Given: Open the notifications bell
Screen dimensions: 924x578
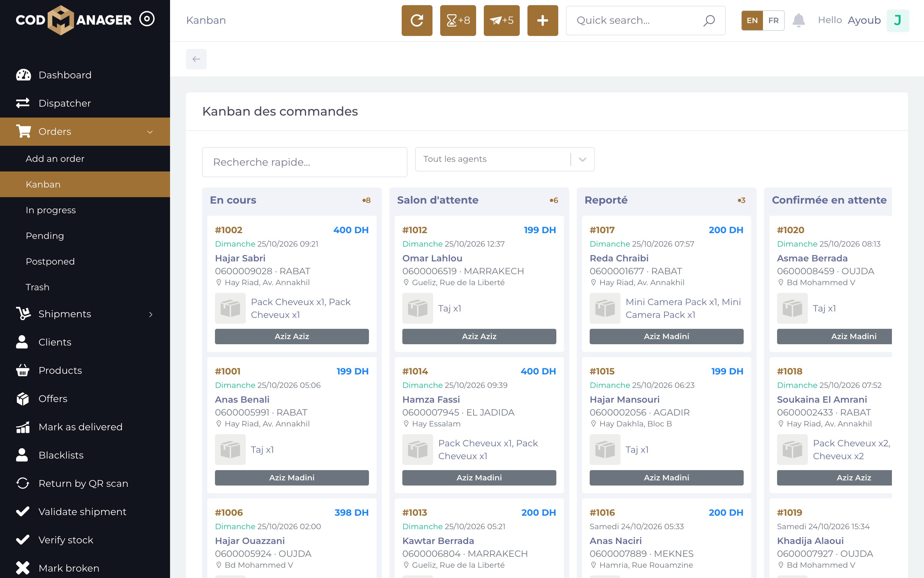Looking at the screenshot, I should point(798,20).
